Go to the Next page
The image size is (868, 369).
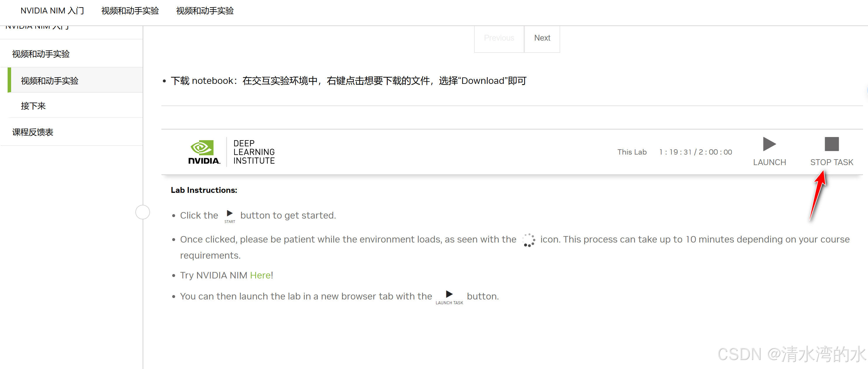(x=542, y=38)
